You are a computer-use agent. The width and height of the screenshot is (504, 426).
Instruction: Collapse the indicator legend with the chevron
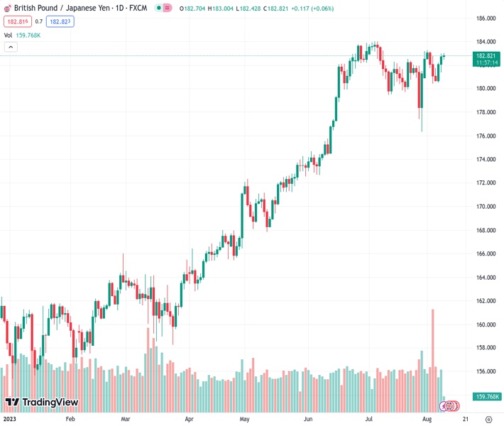click(11, 47)
